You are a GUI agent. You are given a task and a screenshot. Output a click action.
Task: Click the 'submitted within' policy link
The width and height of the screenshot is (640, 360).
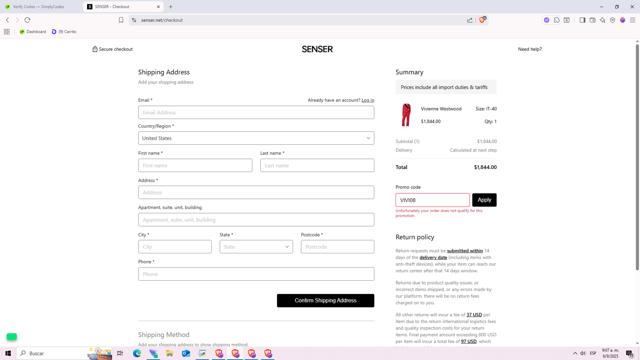click(x=464, y=251)
